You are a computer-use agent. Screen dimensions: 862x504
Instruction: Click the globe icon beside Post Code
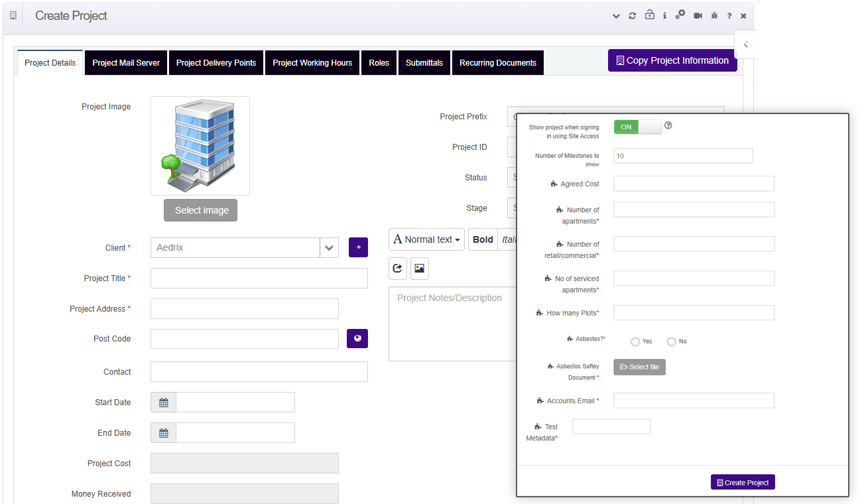[x=357, y=339]
